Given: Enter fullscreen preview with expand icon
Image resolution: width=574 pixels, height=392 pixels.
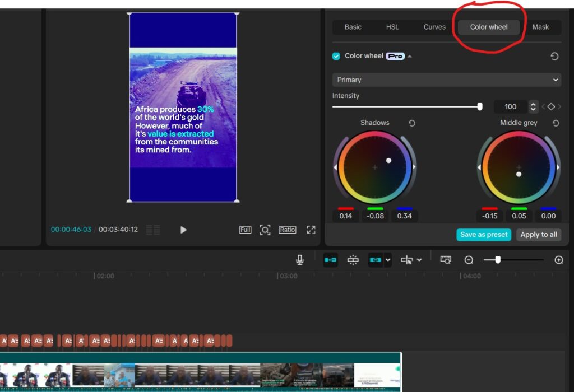Looking at the screenshot, I should point(311,230).
